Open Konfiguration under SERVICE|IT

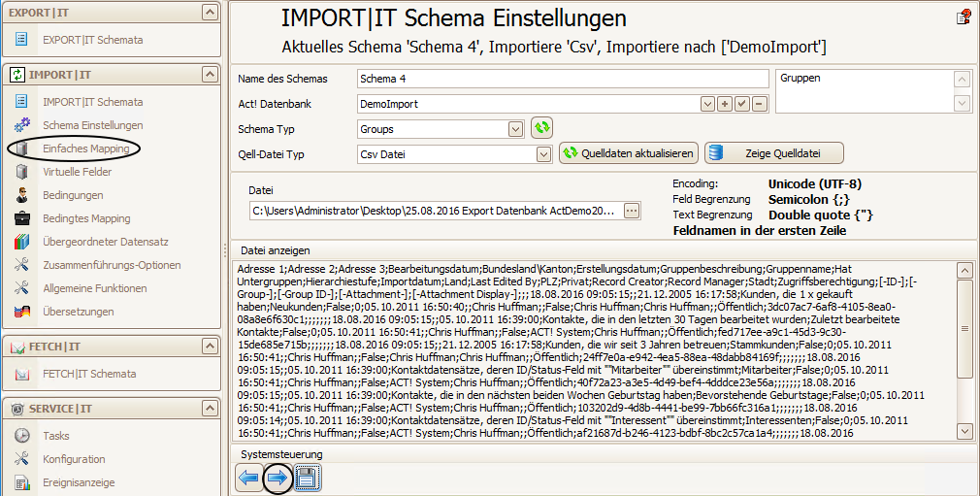tap(74, 458)
